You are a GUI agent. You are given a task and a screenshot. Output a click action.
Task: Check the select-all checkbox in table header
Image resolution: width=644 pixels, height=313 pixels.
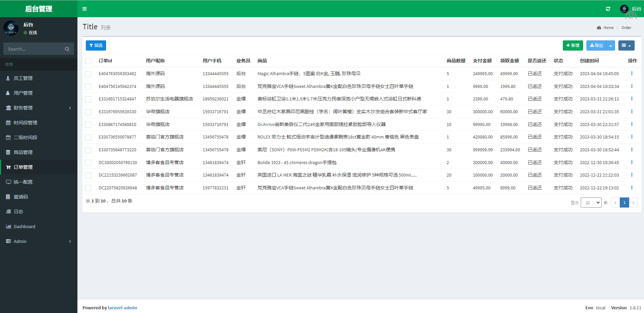click(x=88, y=61)
